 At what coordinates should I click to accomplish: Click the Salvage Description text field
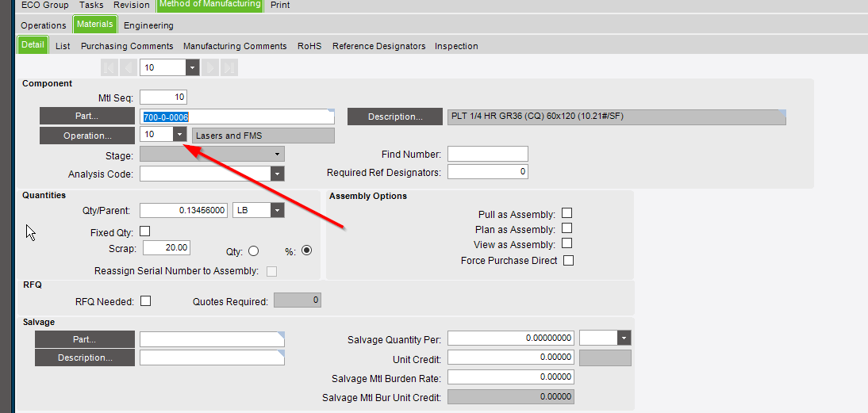click(x=212, y=358)
